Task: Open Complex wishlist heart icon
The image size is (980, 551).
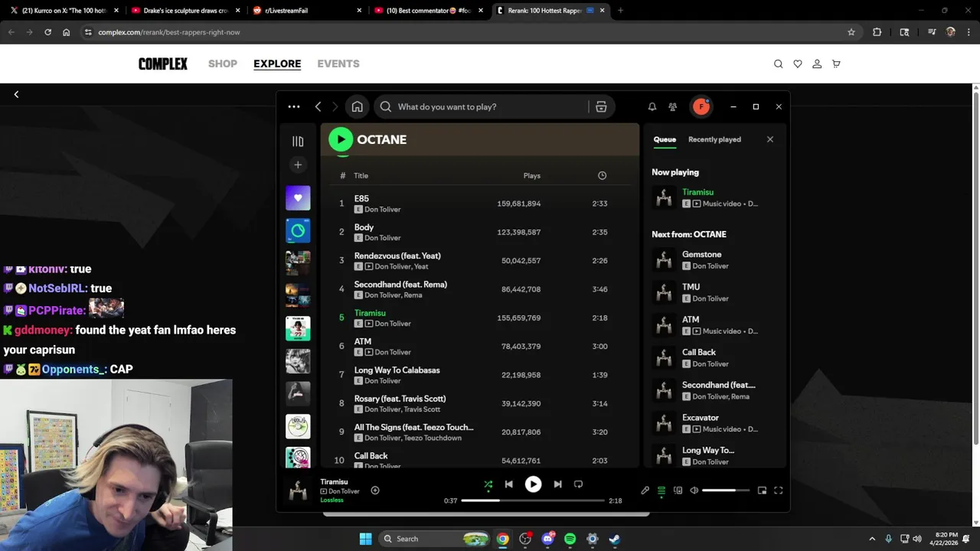Action: pyautogui.click(x=797, y=64)
